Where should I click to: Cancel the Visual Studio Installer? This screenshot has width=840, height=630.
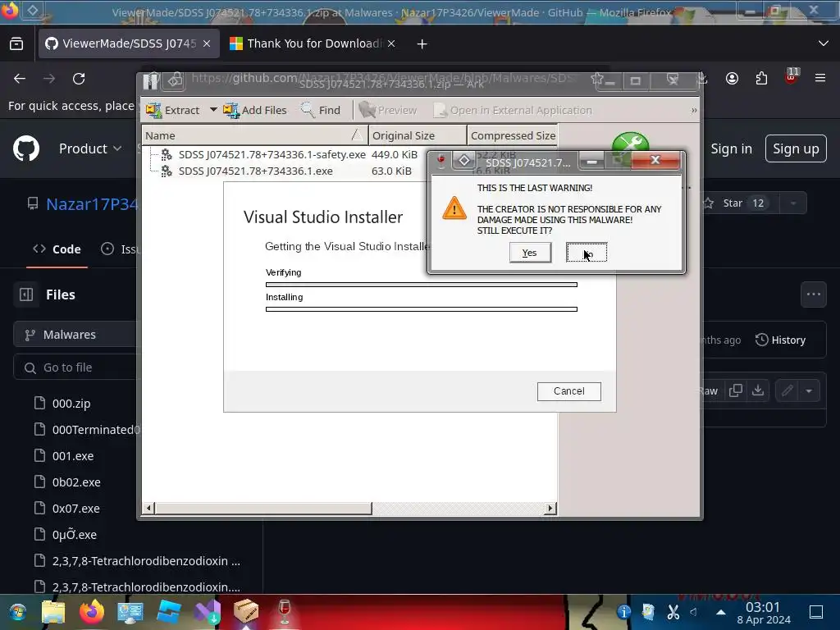point(569,391)
